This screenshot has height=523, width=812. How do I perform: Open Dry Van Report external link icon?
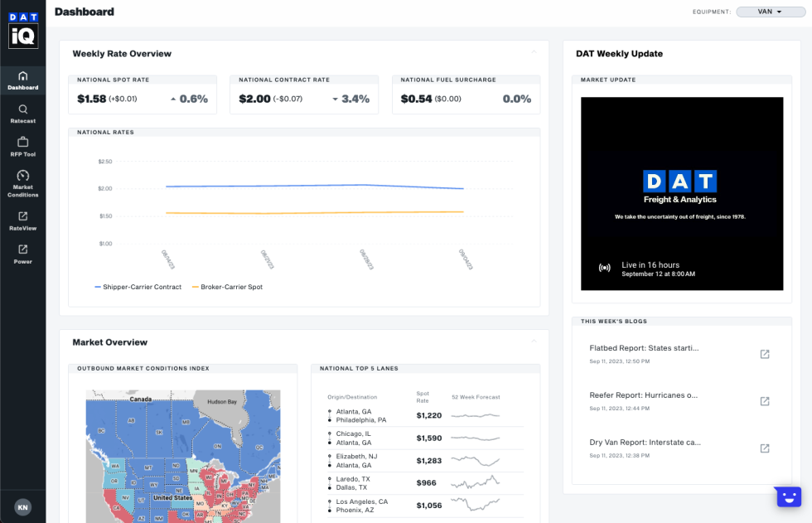click(x=765, y=448)
